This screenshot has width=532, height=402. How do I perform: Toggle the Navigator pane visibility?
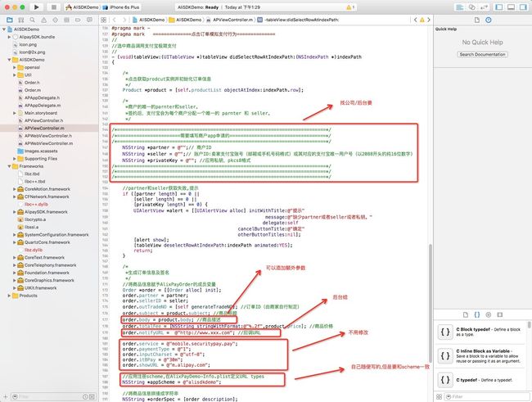pos(499,7)
